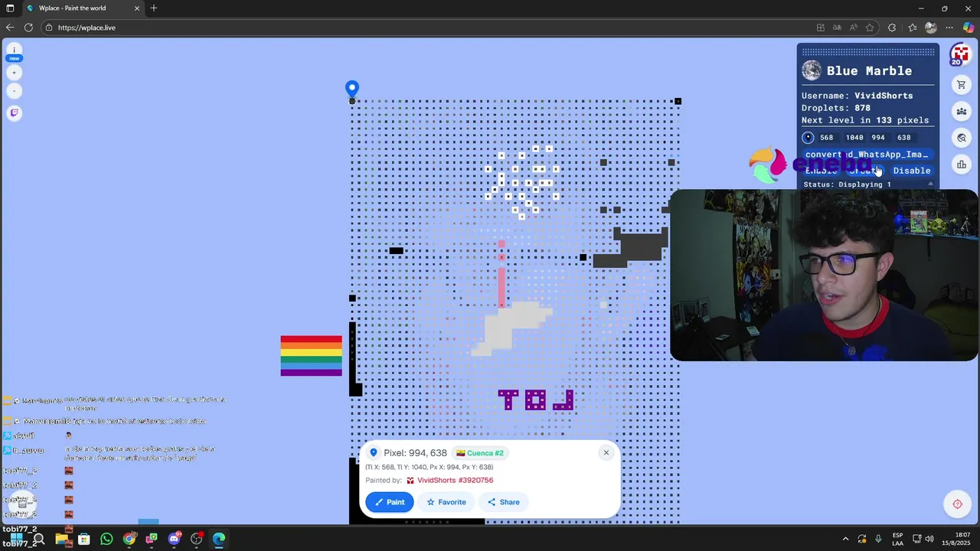
Task: Open the Windows Start menu
Action: click(x=16, y=539)
